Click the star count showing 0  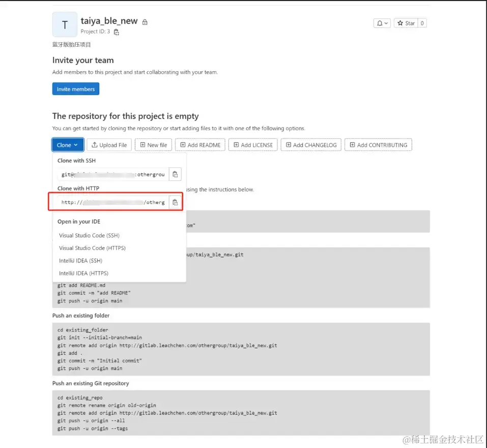(422, 23)
